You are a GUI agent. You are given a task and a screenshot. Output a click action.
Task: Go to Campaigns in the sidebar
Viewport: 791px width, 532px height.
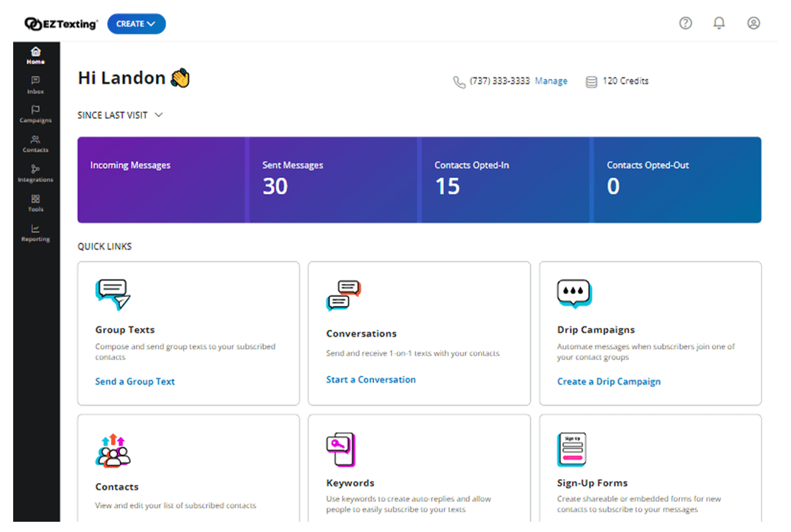36,114
